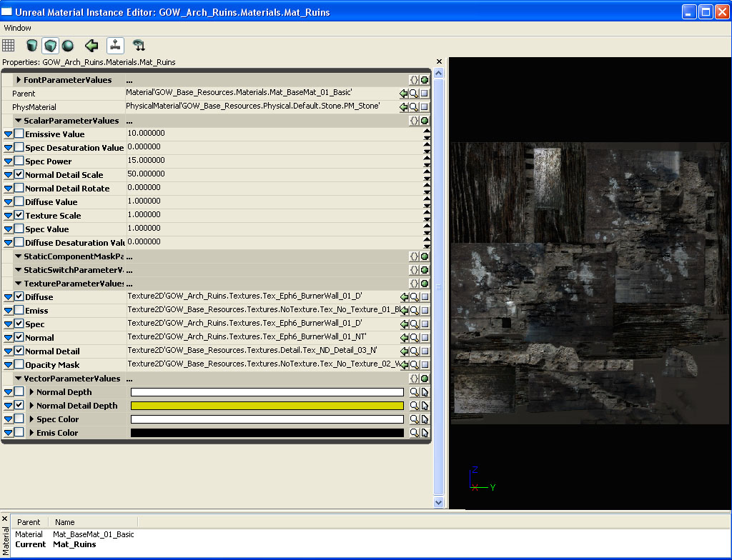Find Parent material with magnifier icon
Screen dimensions: 732x560
pos(414,94)
